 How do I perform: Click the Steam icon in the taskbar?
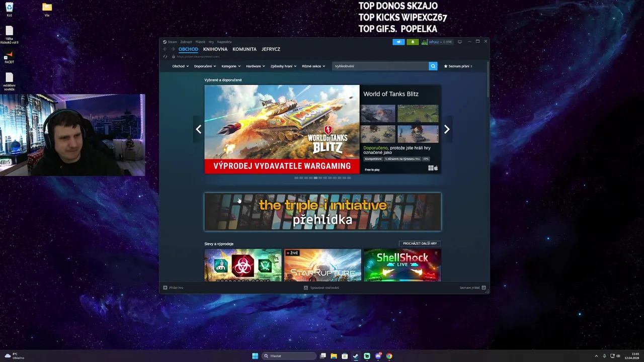pos(356,356)
